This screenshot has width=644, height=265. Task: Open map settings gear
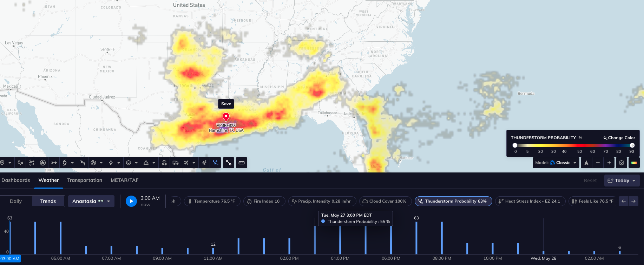622,163
